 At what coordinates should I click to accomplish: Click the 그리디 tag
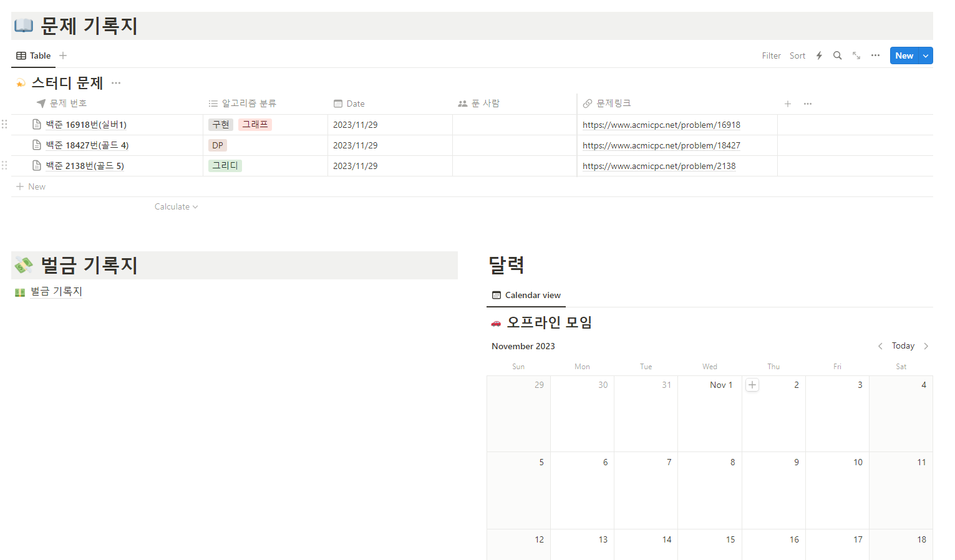pos(225,166)
